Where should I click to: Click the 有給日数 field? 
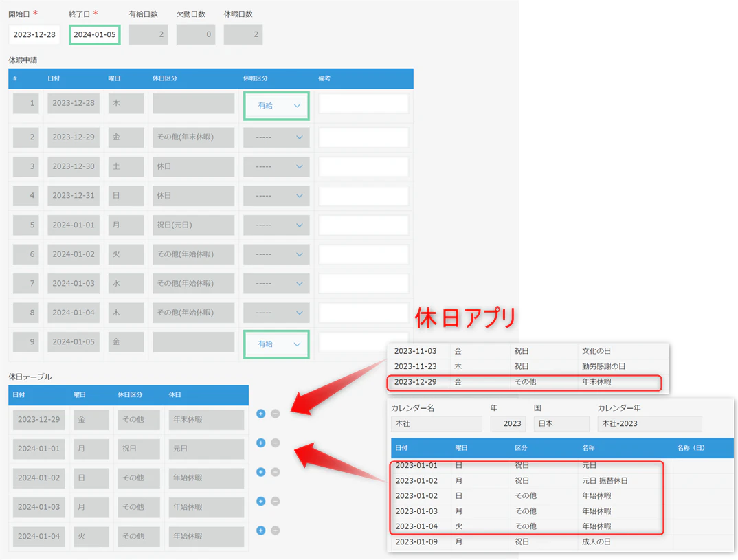148,35
